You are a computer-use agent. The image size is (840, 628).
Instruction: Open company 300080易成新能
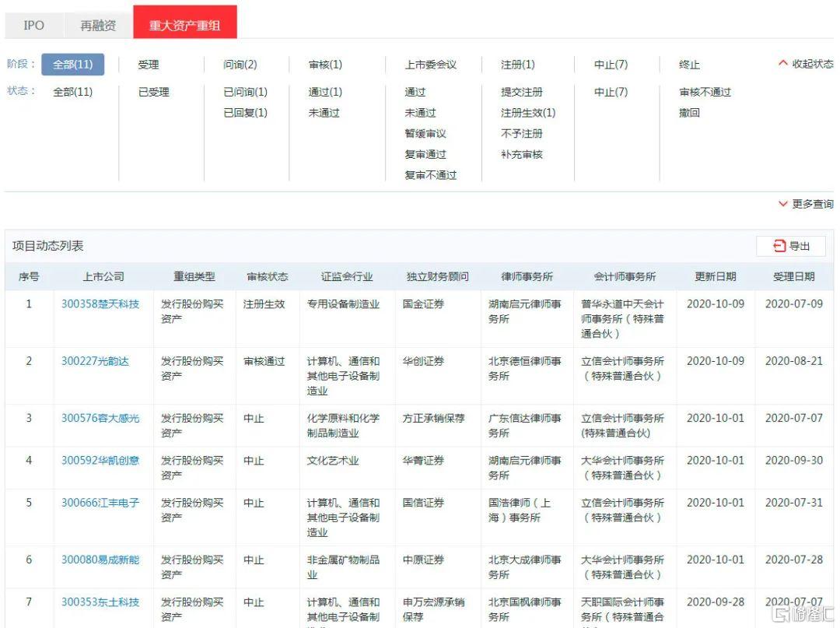click(x=100, y=560)
